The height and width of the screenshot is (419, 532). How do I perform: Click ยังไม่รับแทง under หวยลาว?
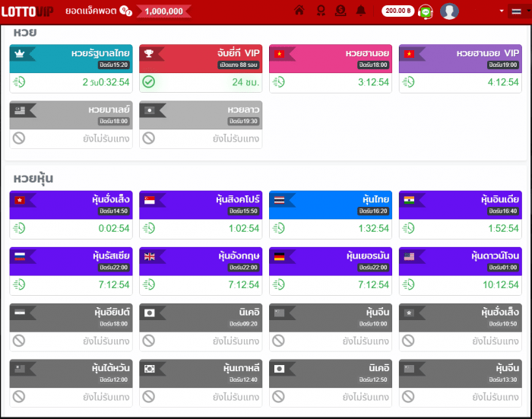236,138
